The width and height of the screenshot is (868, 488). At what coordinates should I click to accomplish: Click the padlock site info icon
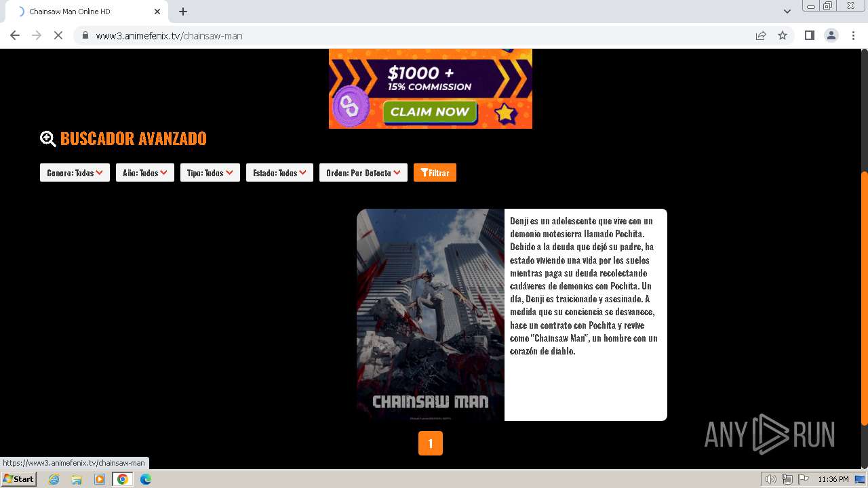point(85,35)
